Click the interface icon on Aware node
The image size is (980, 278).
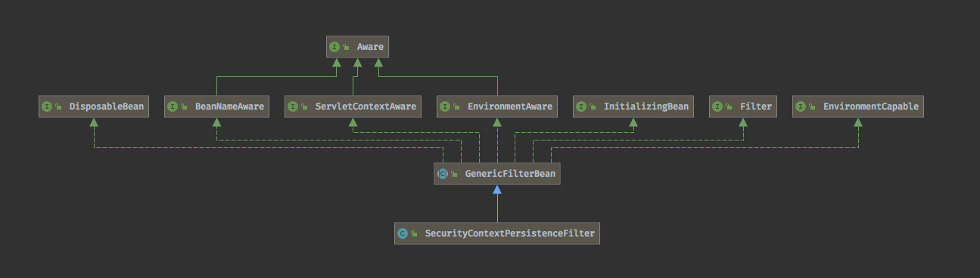tap(334, 47)
